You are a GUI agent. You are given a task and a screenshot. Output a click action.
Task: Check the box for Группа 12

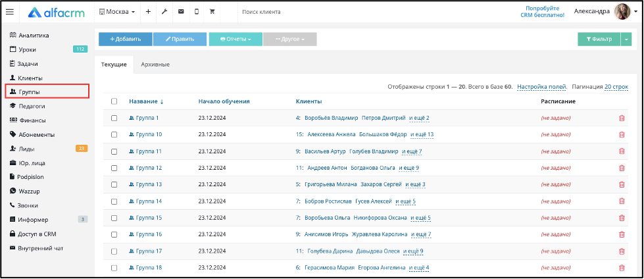[114, 168]
